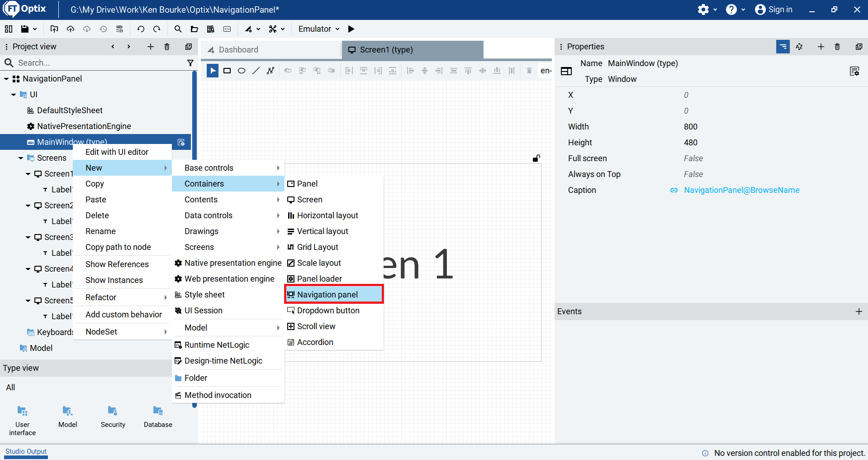Click the filter funnel icon in search

(x=190, y=63)
